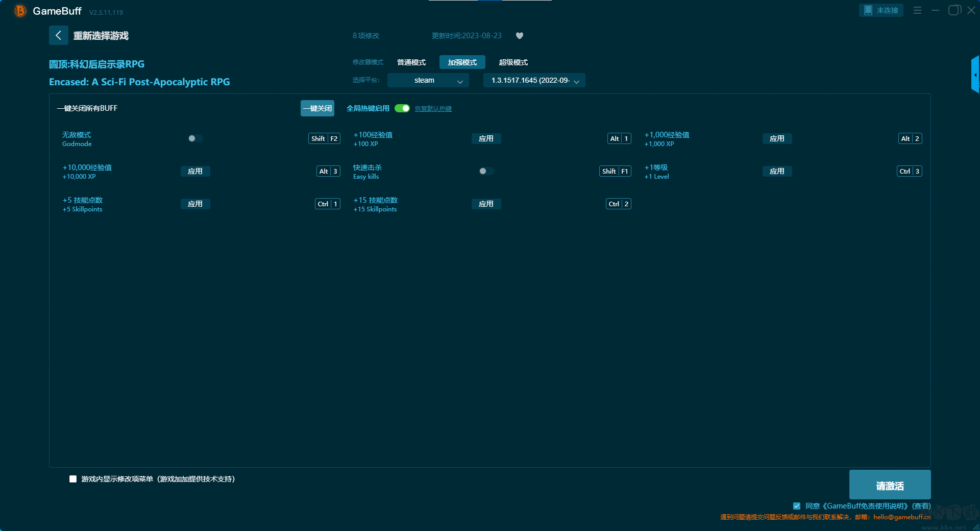Check the in-game cheat menu checkbox
Image resolution: width=980 pixels, height=531 pixels.
pyautogui.click(x=73, y=479)
